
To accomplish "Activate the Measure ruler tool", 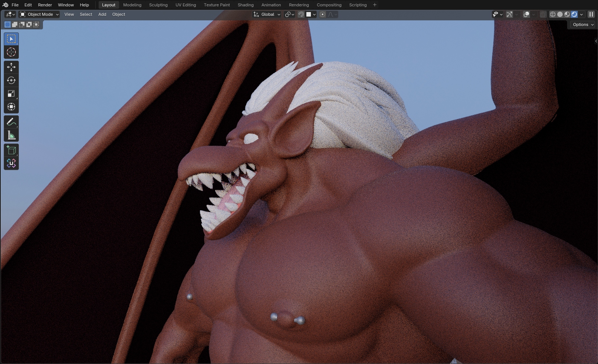I will 11,135.
